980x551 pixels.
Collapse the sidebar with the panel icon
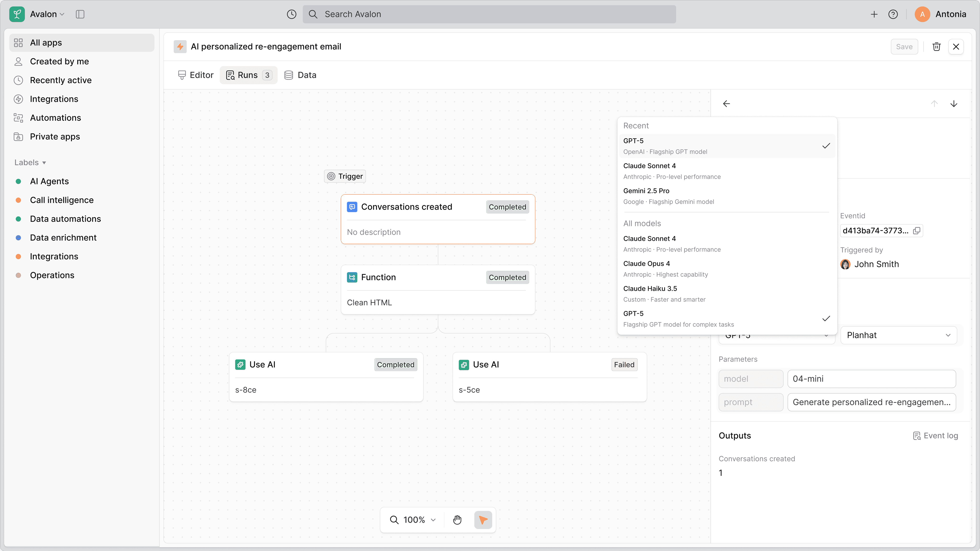(80, 14)
